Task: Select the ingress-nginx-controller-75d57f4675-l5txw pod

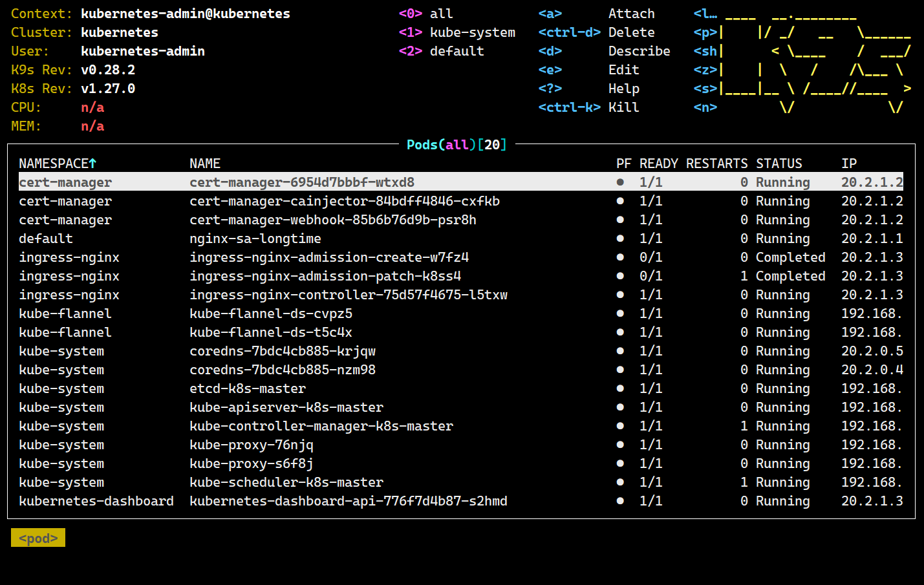Action: 461,295
